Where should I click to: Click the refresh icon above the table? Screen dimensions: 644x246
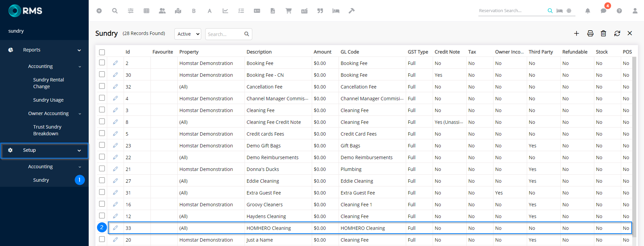point(617,33)
